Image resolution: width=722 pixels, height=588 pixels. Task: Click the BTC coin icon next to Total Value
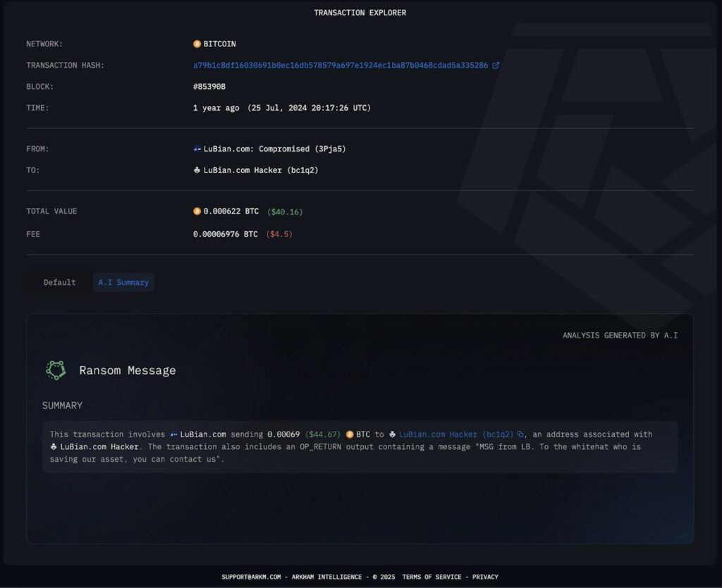coord(197,212)
